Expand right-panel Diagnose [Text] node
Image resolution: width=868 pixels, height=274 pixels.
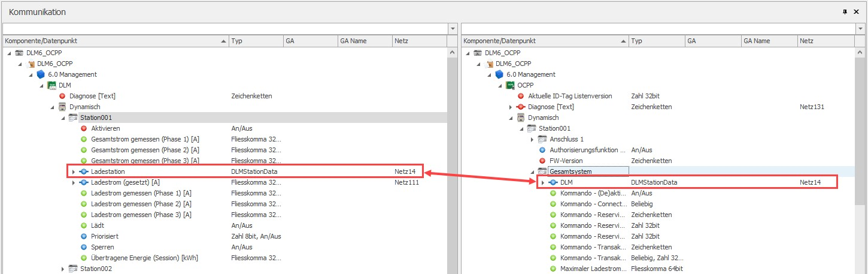[x=511, y=107]
